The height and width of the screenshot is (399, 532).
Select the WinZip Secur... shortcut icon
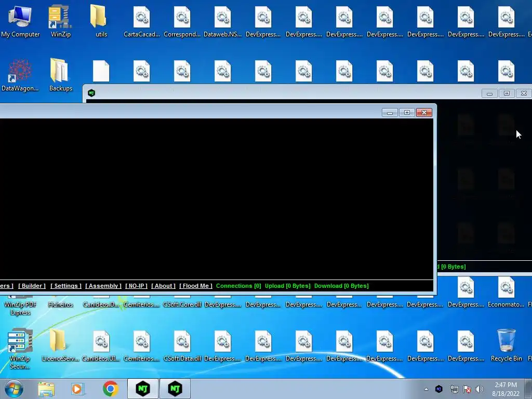click(20, 349)
